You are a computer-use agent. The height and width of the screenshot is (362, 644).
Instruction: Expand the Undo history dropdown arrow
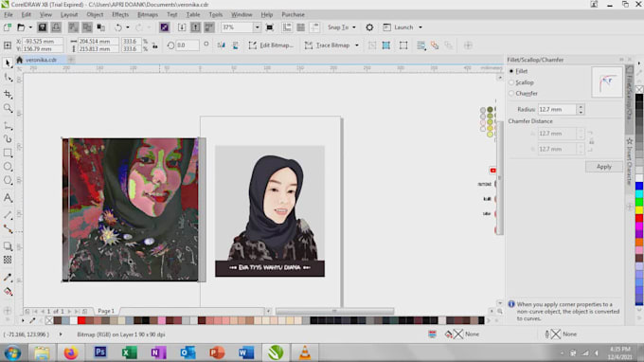tap(128, 27)
